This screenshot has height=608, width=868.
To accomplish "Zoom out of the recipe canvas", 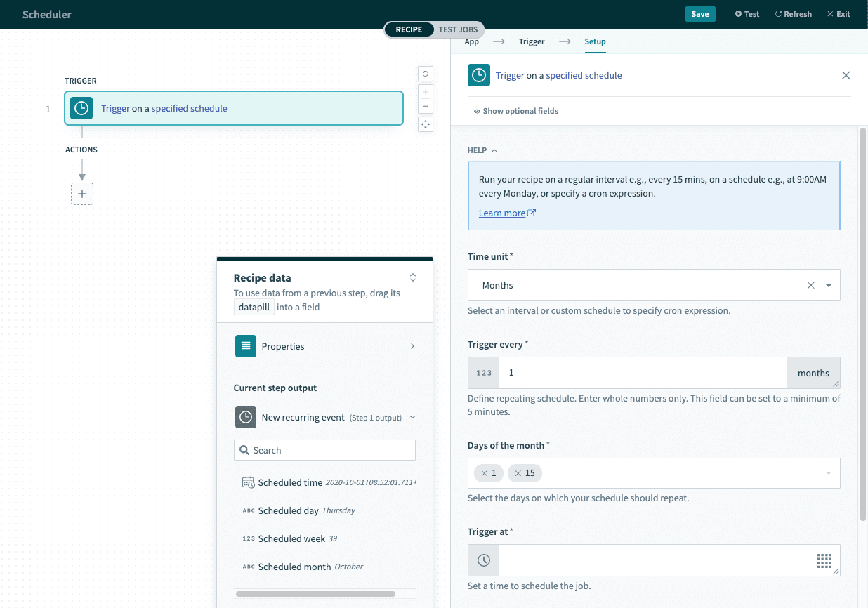I will pyautogui.click(x=425, y=107).
